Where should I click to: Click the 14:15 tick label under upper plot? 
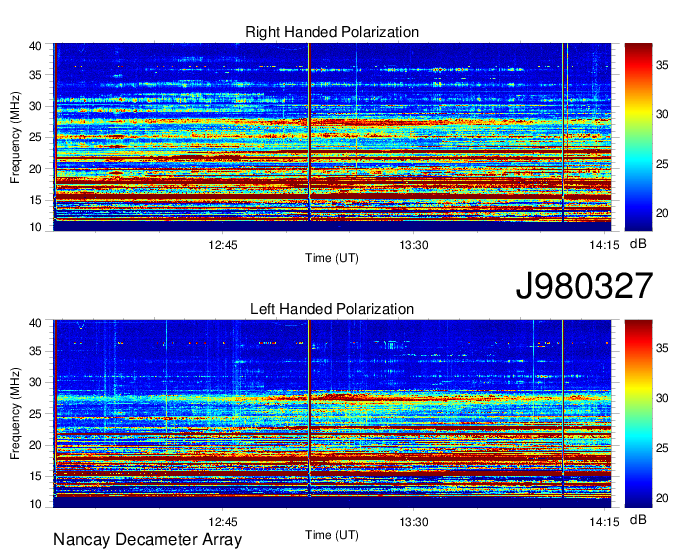pos(605,245)
